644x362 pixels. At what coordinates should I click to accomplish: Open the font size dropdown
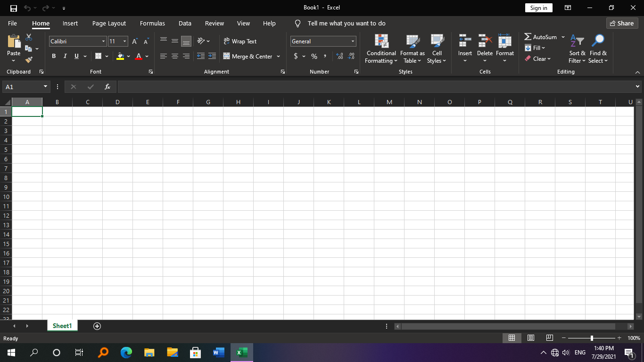click(125, 41)
